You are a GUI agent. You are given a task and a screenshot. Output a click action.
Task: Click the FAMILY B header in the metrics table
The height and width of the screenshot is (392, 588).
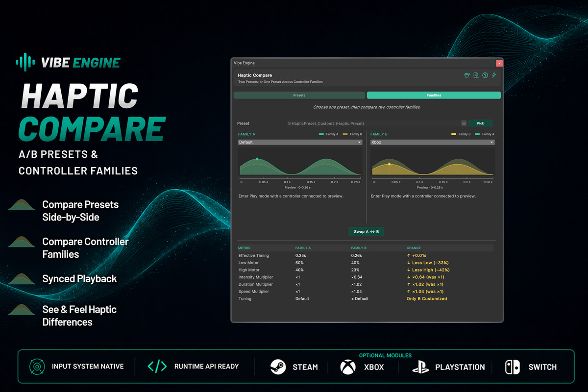[359, 248]
